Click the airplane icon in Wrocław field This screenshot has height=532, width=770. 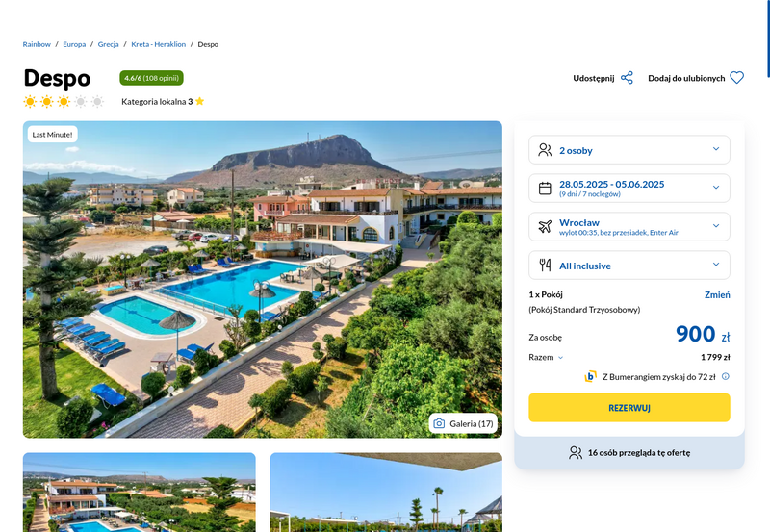click(545, 226)
